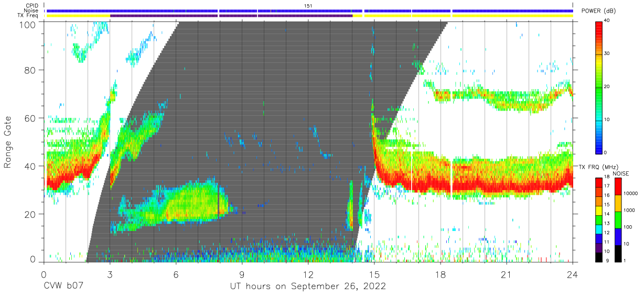Click noise scale tick '100'

(x=629, y=228)
